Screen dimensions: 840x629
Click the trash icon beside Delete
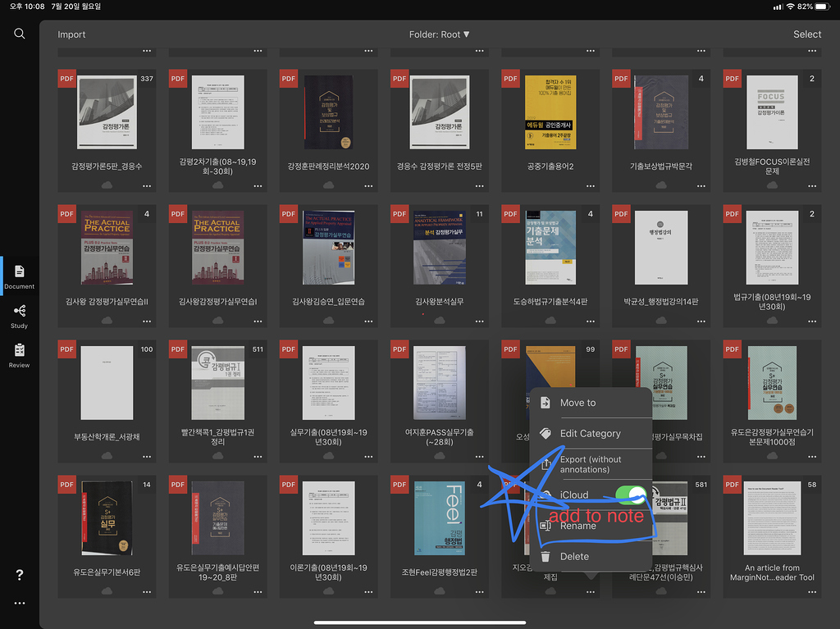(546, 555)
